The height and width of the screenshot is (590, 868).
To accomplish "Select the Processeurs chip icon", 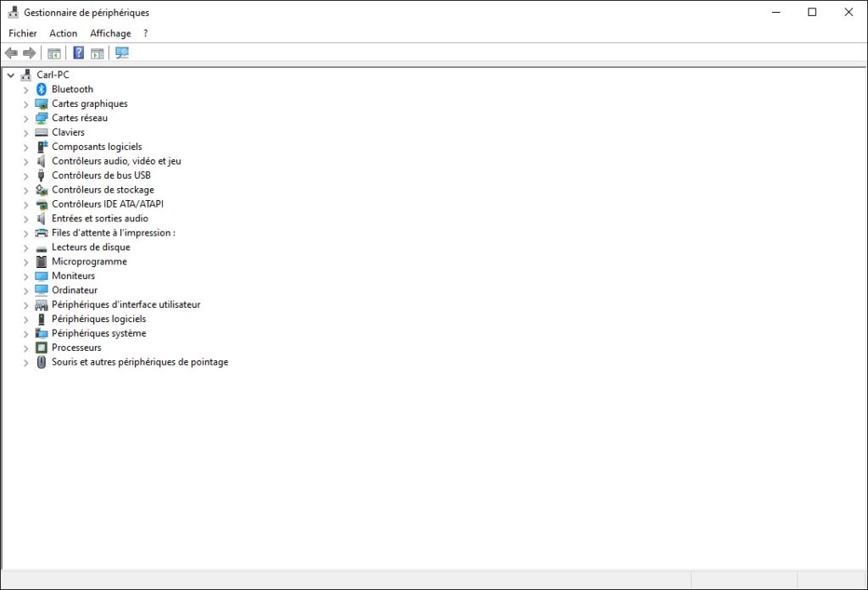I will (x=42, y=348).
